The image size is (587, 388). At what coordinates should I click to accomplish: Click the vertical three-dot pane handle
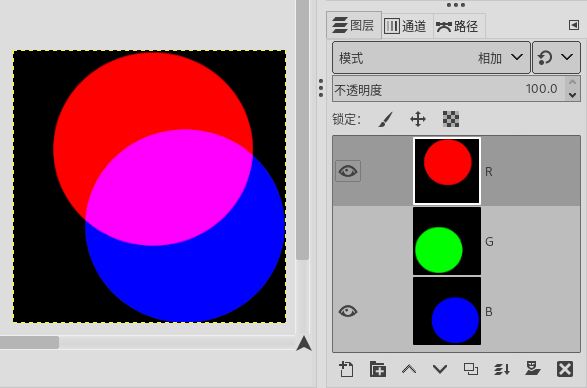321,88
